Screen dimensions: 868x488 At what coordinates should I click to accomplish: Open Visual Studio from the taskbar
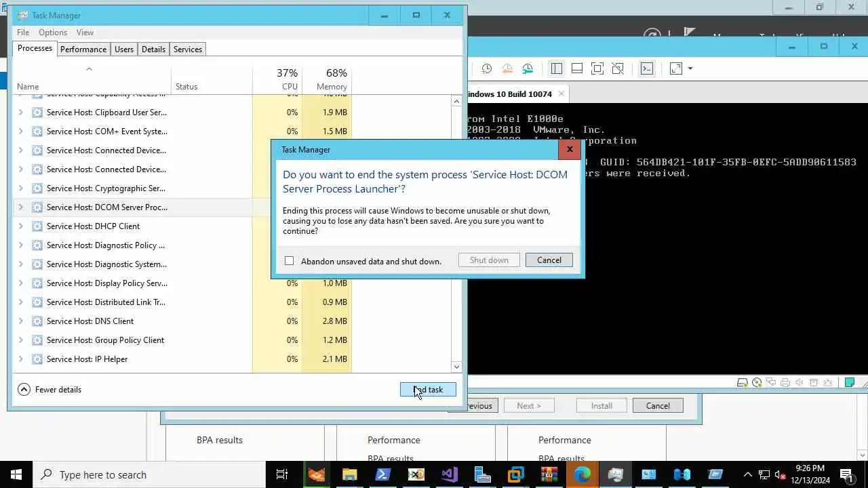pos(450,474)
